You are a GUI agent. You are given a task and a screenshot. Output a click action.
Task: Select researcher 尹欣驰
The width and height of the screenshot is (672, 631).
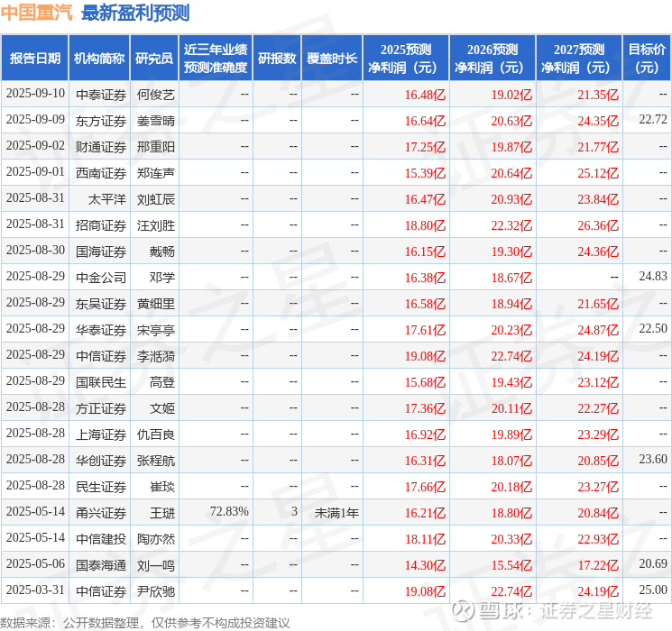click(x=156, y=591)
